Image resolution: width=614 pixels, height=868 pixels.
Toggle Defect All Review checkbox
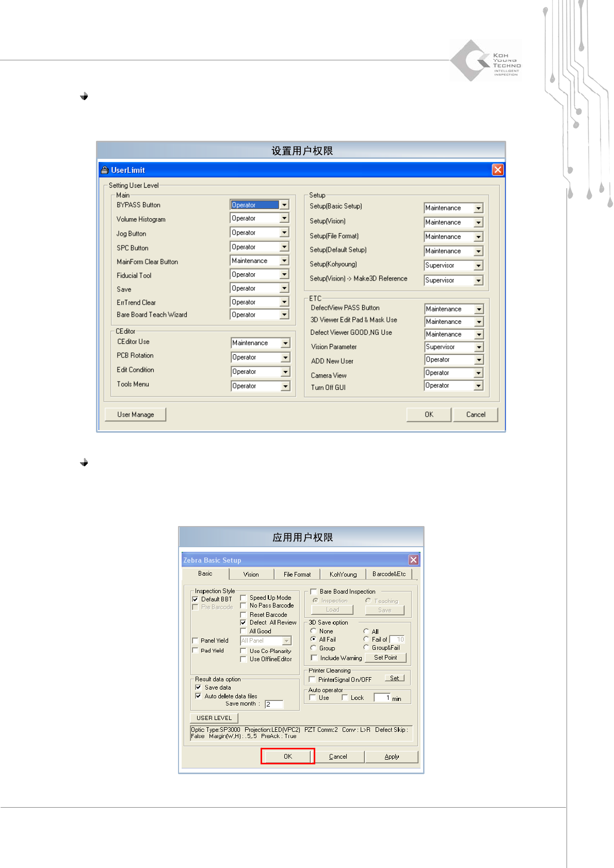[244, 623]
